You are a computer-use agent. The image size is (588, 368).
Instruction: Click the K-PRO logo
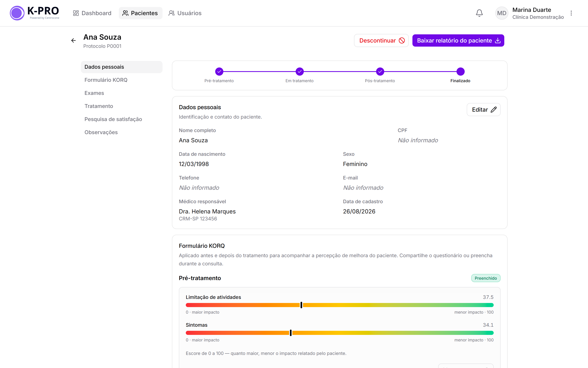click(x=35, y=13)
